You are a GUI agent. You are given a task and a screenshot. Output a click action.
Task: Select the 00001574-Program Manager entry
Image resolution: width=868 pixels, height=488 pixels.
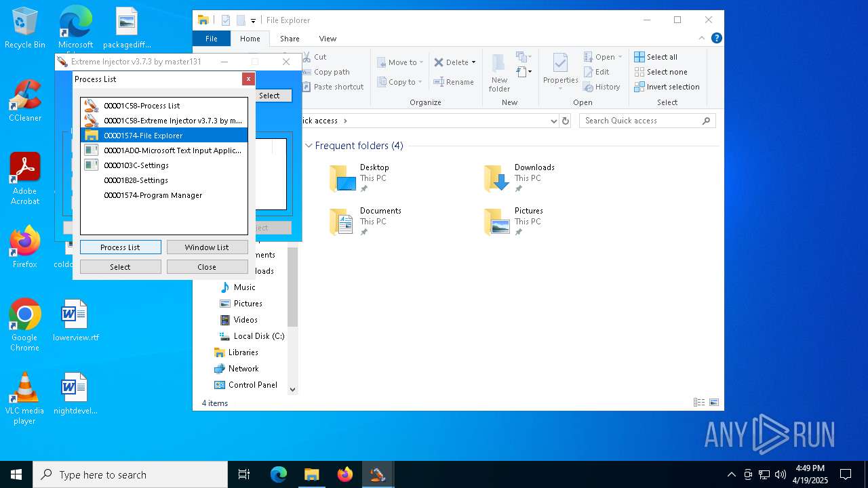[x=164, y=195]
